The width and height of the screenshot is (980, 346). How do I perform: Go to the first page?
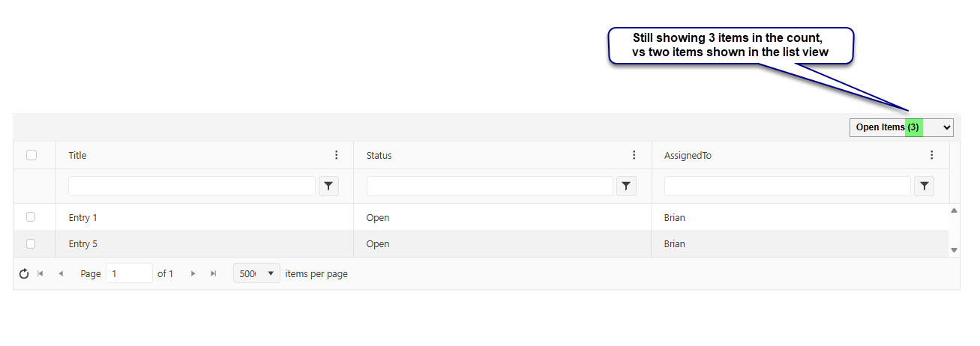point(40,274)
